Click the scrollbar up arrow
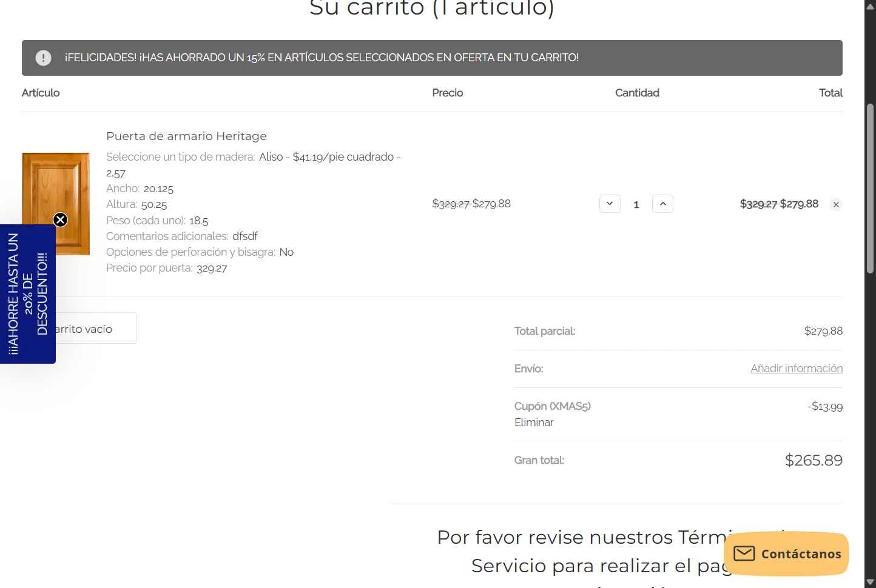The image size is (876, 588). click(x=871, y=6)
